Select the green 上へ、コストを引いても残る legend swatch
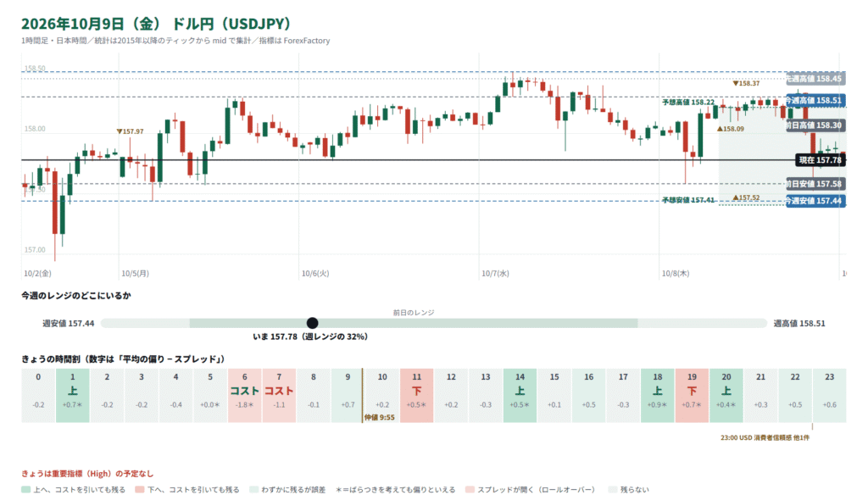The width and height of the screenshot is (868, 495). pos(25,489)
